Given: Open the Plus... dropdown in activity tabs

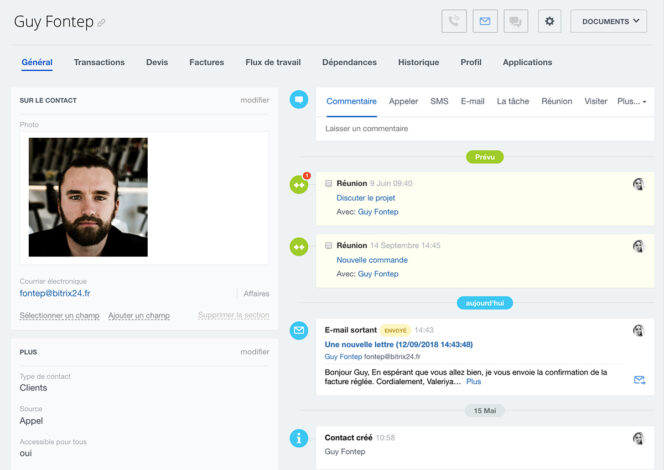Looking at the screenshot, I should coord(631,101).
